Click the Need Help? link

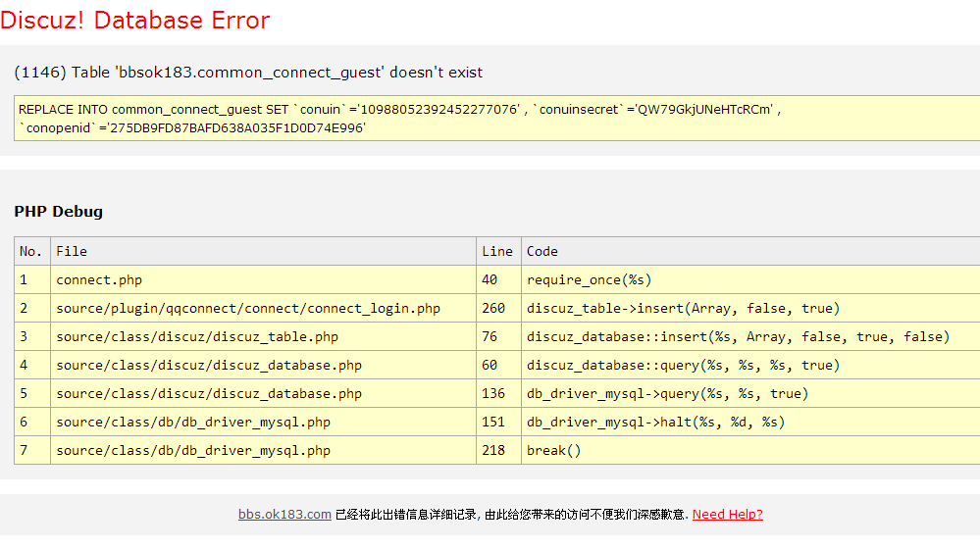point(728,514)
